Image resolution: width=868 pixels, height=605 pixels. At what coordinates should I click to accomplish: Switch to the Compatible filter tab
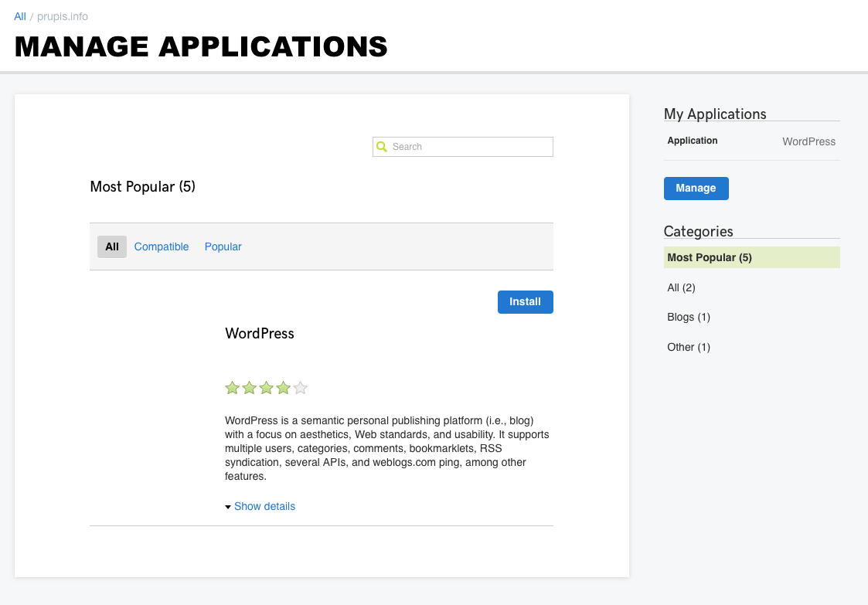[x=162, y=246]
